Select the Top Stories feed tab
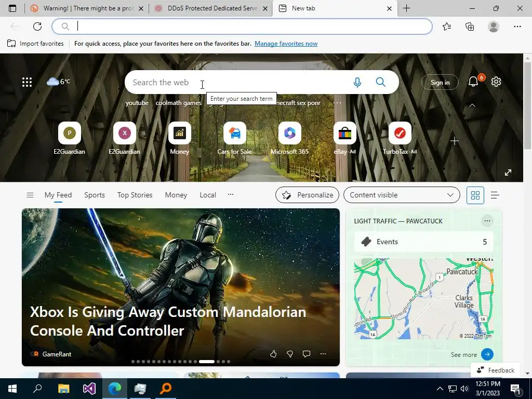This screenshot has height=399, width=532. (135, 195)
